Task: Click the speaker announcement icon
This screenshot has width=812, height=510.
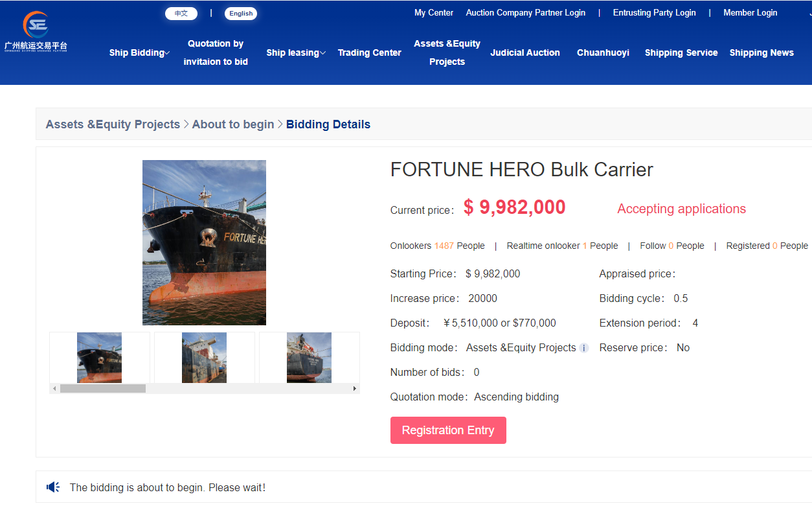Action: tap(53, 487)
